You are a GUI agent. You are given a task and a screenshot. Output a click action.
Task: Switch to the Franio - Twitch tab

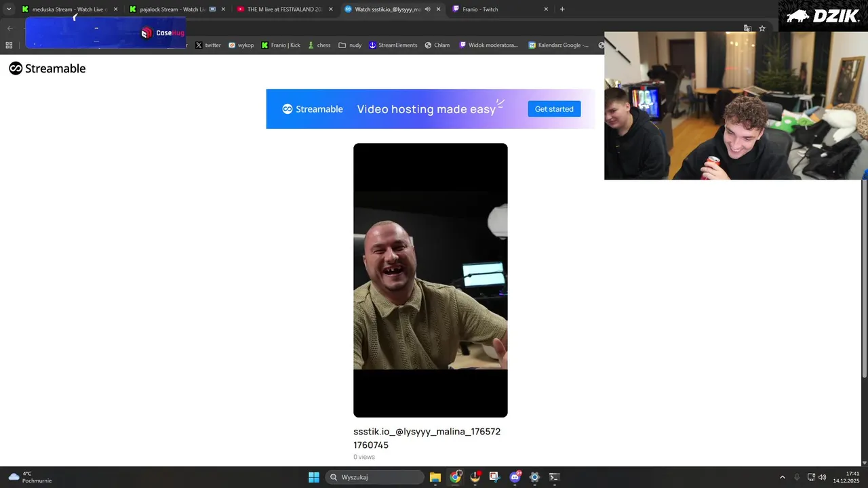(500, 9)
